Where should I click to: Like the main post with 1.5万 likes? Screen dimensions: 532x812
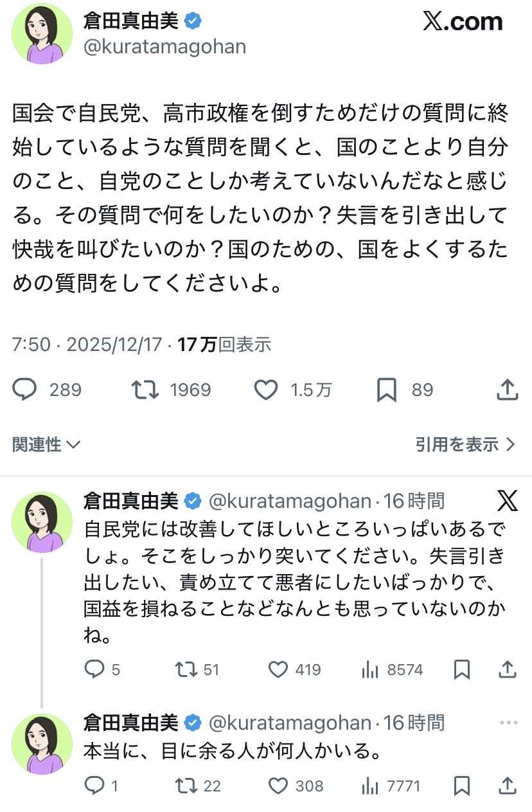pos(265,390)
